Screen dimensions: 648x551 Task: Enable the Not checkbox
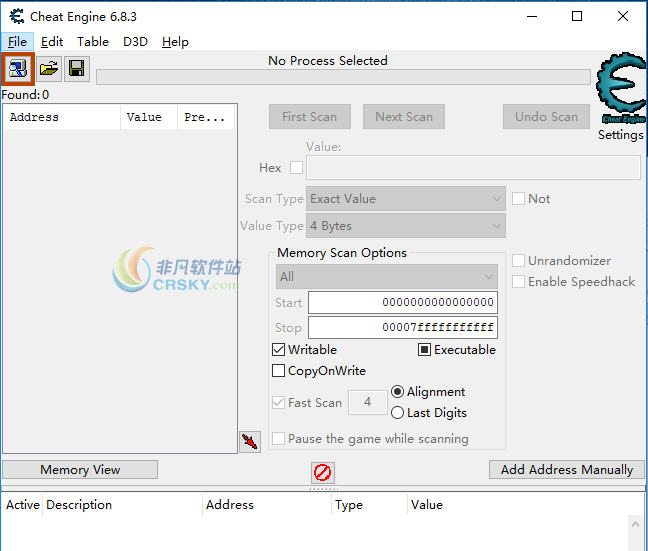518,199
